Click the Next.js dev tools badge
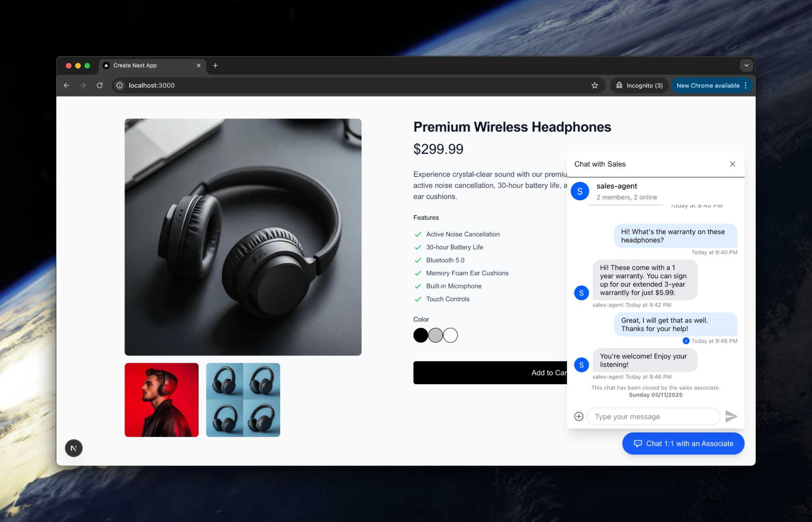The width and height of the screenshot is (812, 522). coord(74,448)
